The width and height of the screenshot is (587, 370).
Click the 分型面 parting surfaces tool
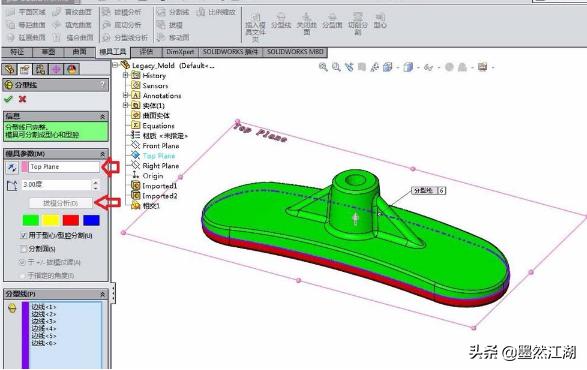pyautogui.click(x=332, y=21)
